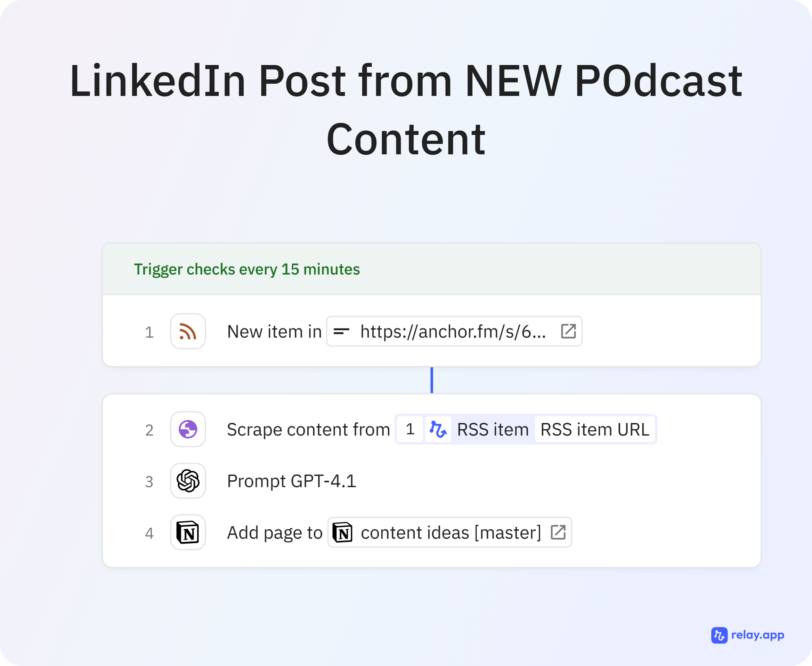Image resolution: width=812 pixels, height=666 pixels.
Task: Click the purple web scraper globe icon
Action: click(x=188, y=429)
